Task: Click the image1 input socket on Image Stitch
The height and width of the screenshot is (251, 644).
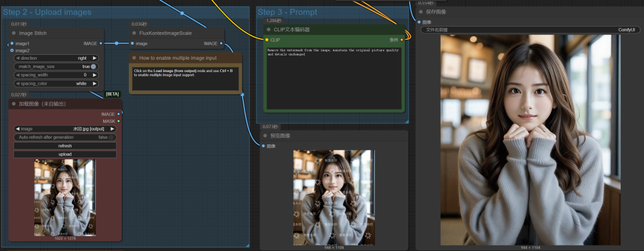Action: click(x=12, y=43)
